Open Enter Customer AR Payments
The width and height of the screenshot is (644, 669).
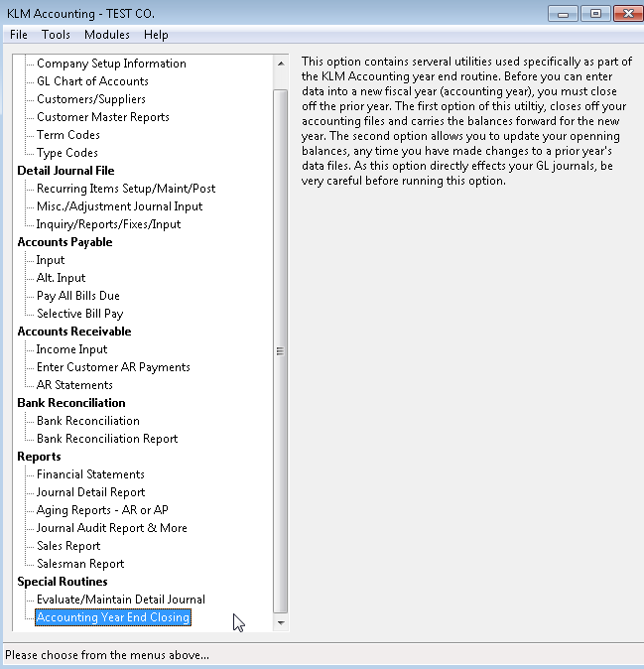(x=113, y=367)
